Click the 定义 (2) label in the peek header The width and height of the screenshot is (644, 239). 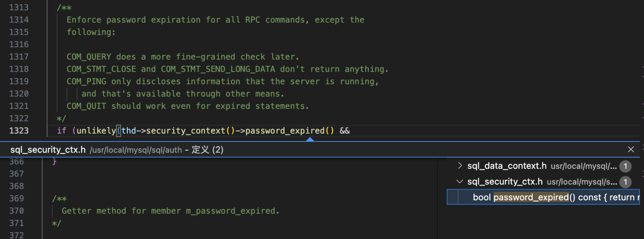click(x=208, y=150)
